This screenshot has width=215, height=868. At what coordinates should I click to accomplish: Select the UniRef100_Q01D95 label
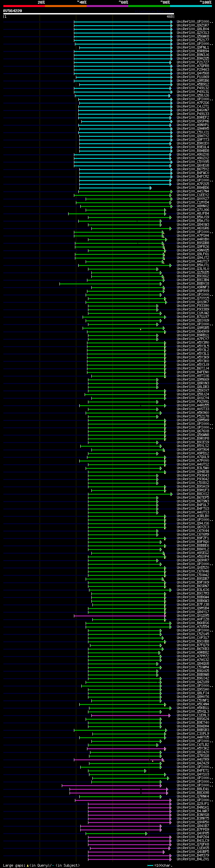tap(193, 616)
